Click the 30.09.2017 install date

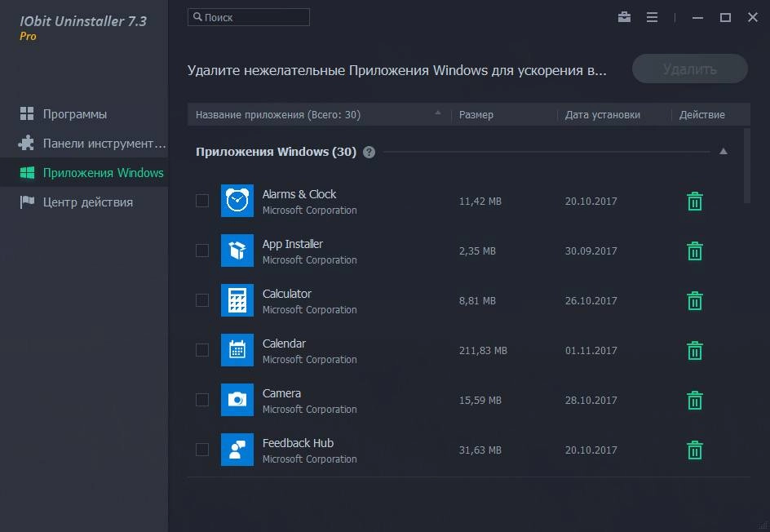tap(591, 250)
